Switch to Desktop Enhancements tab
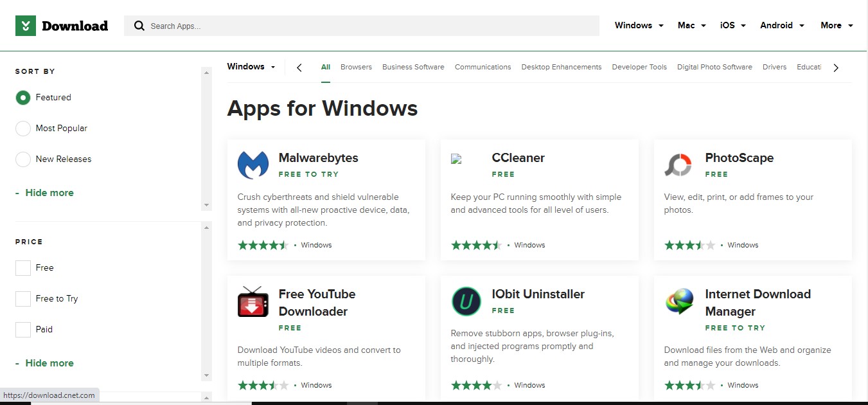 tap(562, 67)
